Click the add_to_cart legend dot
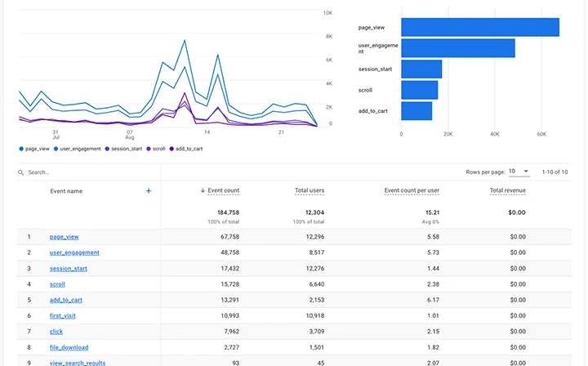The height and width of the screenshot is (366, 588). [x=171, y=149]
